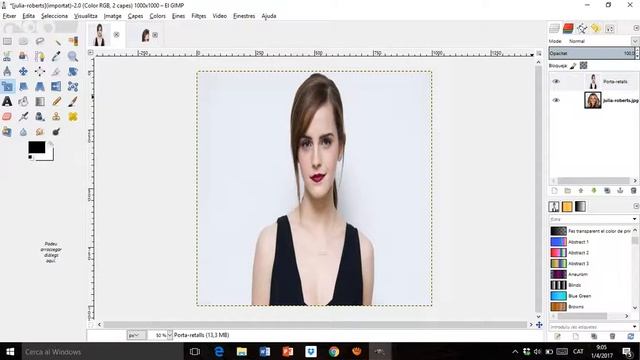Select the Shear tool

point(23,87)
